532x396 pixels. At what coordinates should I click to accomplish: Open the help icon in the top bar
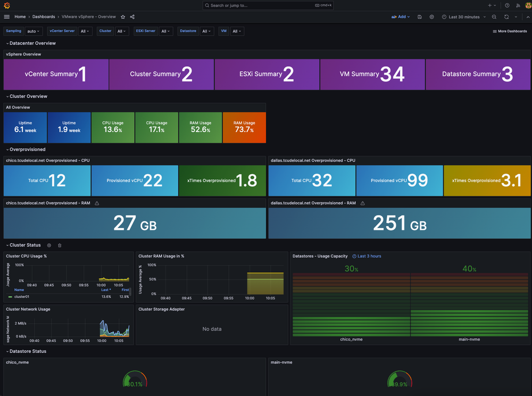[507, 5]
